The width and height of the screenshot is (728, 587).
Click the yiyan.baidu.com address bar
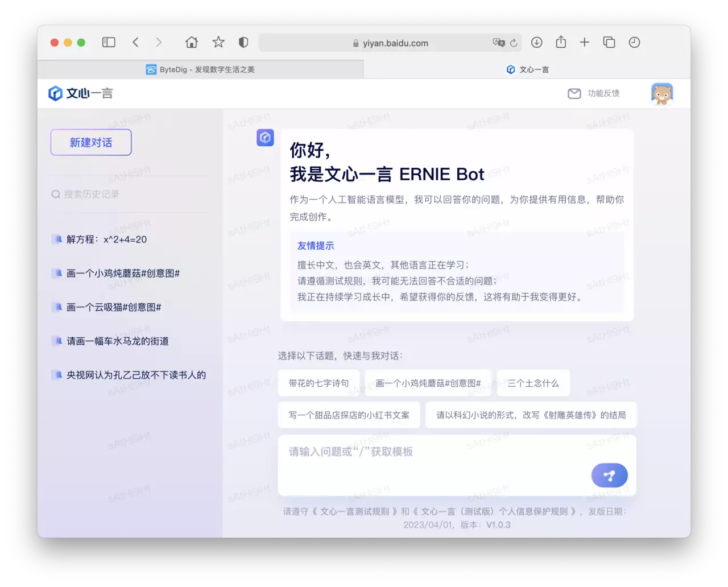pos(391,43)
